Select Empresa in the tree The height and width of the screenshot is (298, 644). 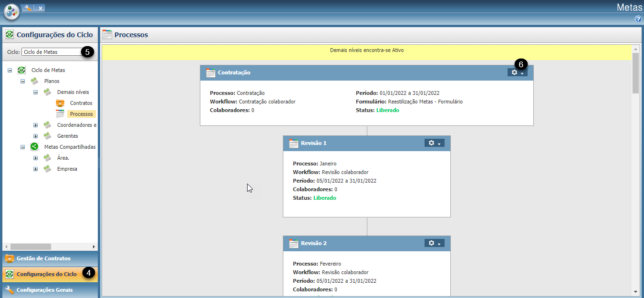[x=67, y=169]
